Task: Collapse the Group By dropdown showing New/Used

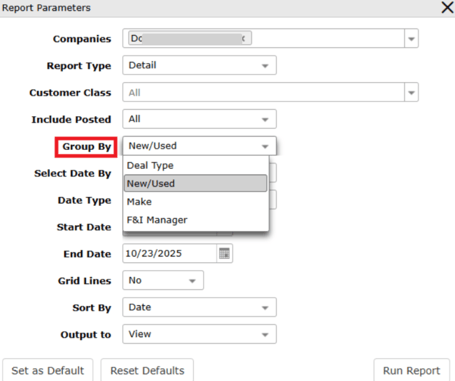Action: 199,146
